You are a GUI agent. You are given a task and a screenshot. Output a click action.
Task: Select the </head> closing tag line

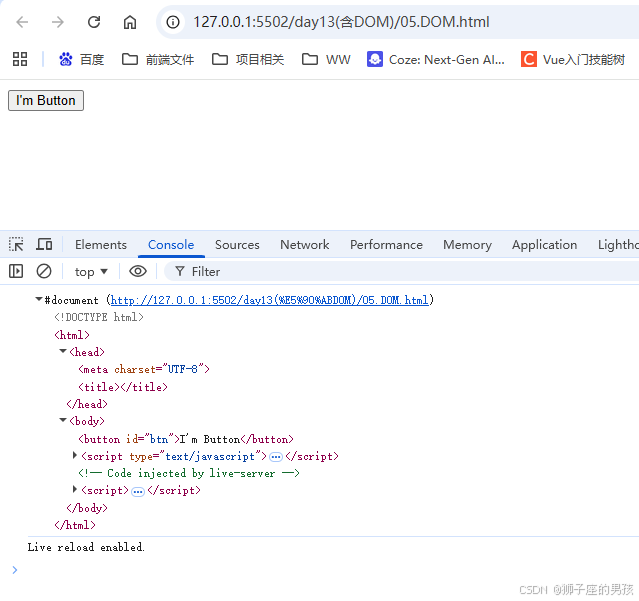(x=87, y=404)
